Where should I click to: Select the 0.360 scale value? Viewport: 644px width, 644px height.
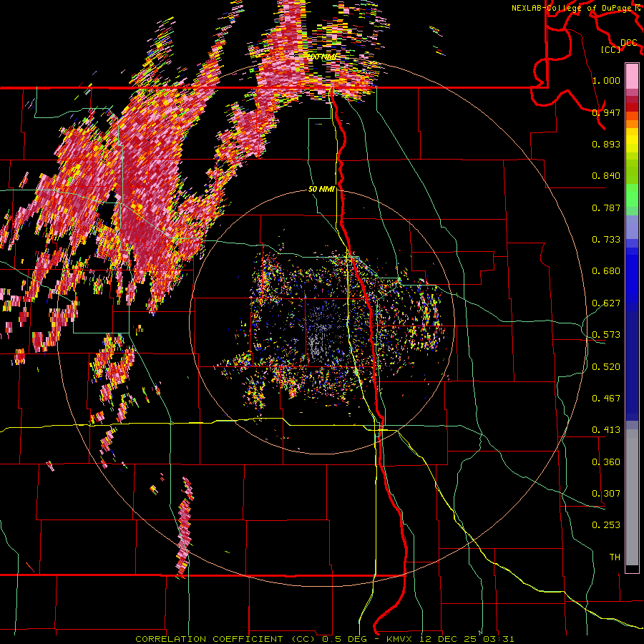(606, 462)
